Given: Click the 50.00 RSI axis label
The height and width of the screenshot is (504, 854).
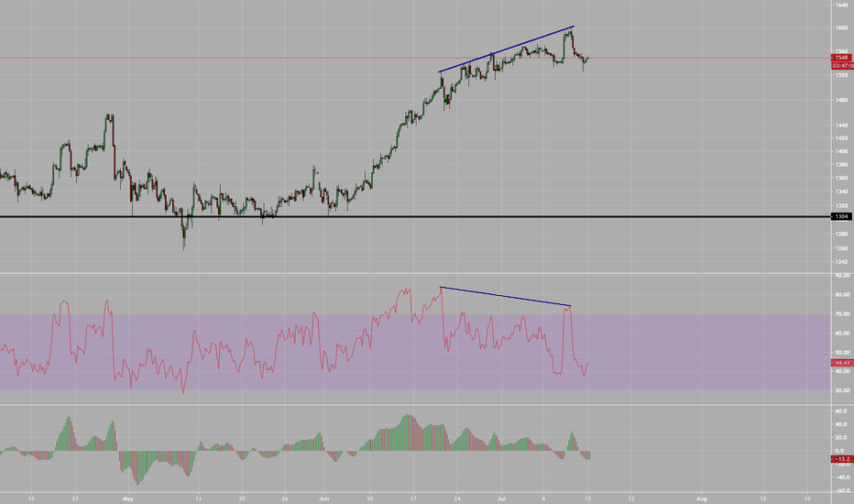Looking at the screenshot, I should 842,353.
